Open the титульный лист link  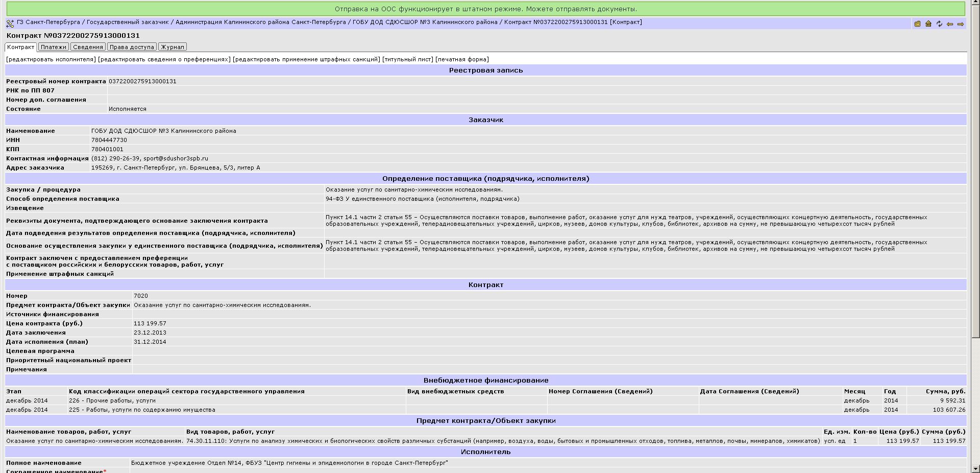click(x=408, y=59)
